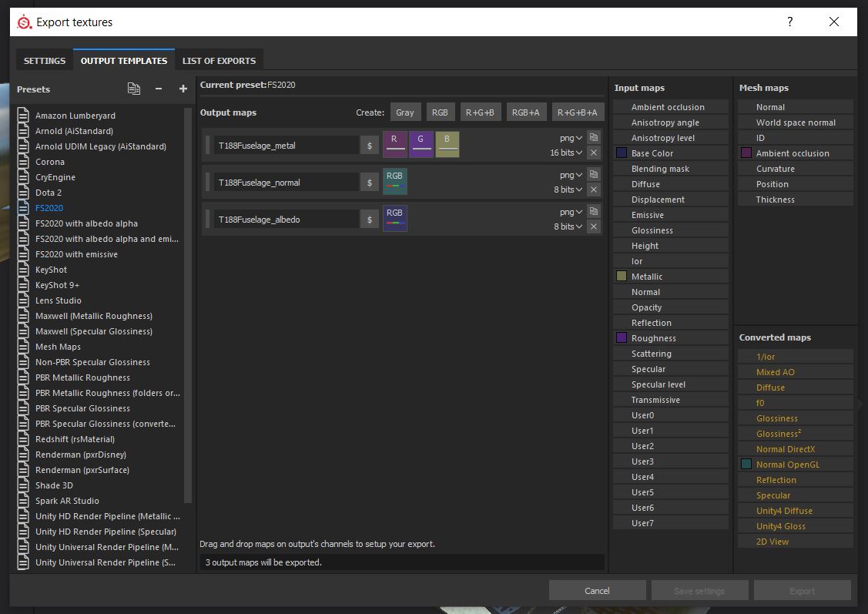
Task: Duplicate the selected preset using the copy icon
Action: tap(134, 89)
